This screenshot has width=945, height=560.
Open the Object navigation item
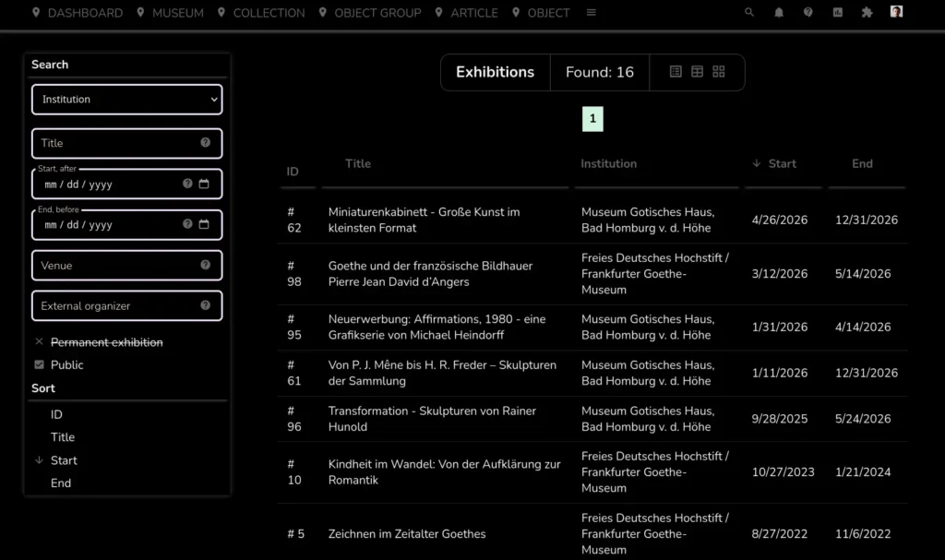pyautogui.click(x=541, y=13)
